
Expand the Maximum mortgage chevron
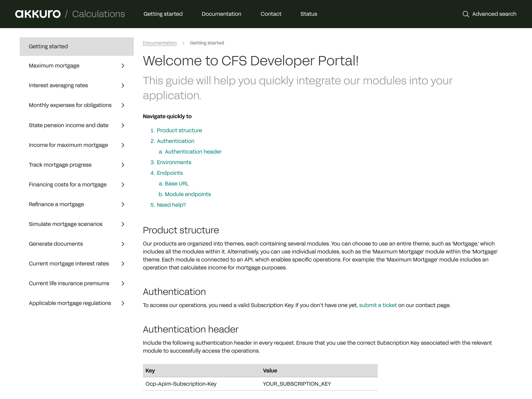[123, 66]
